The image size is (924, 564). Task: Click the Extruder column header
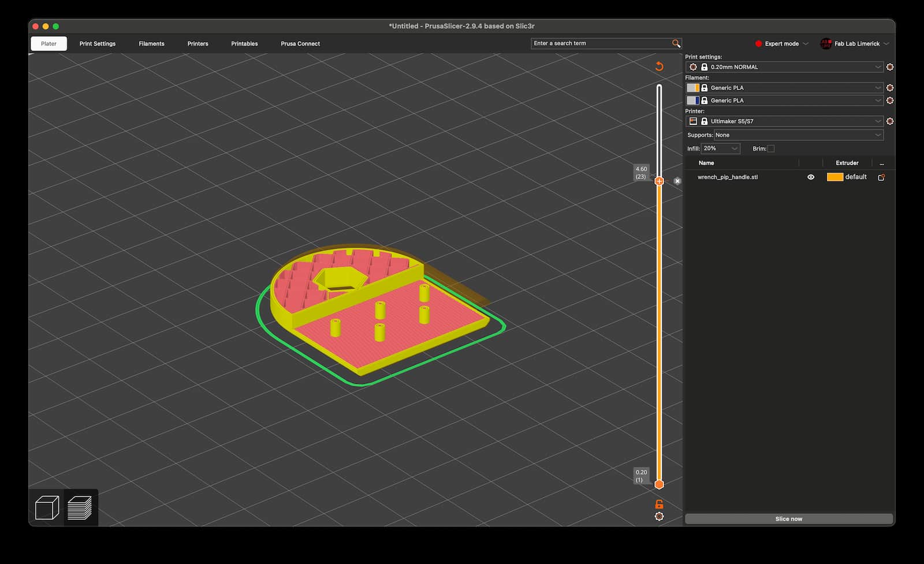click(847, 163)
